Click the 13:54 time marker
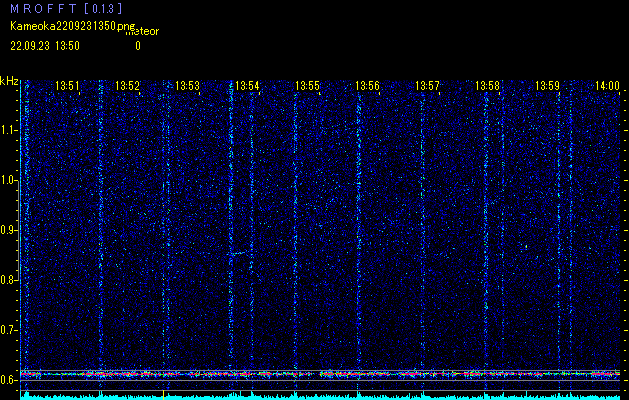 click(x=247, y=86)
